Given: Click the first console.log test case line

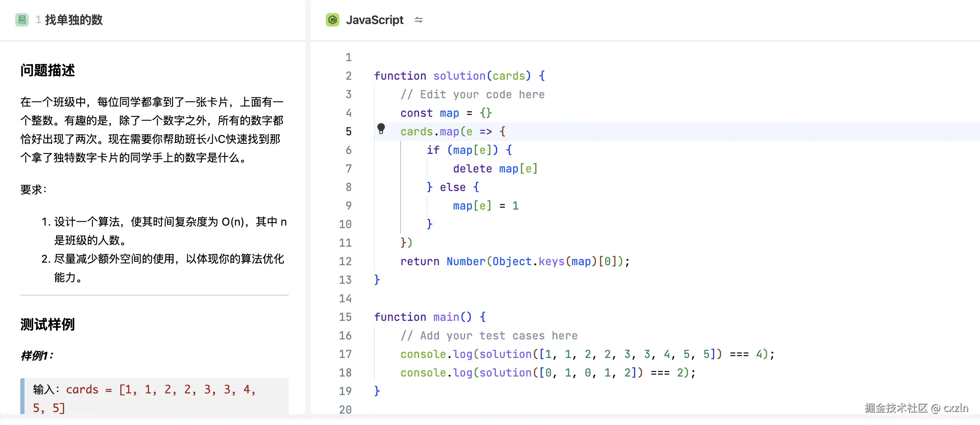Looking at the screenshot, I should (587, 354).
